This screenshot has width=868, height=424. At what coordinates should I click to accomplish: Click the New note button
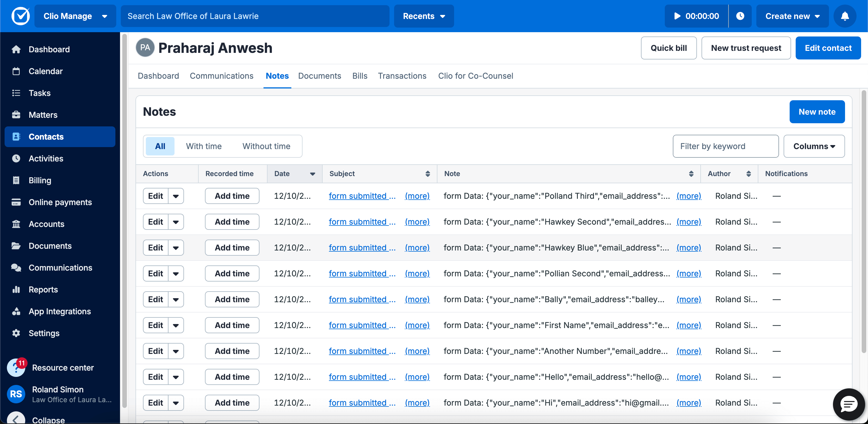(817, 112)
